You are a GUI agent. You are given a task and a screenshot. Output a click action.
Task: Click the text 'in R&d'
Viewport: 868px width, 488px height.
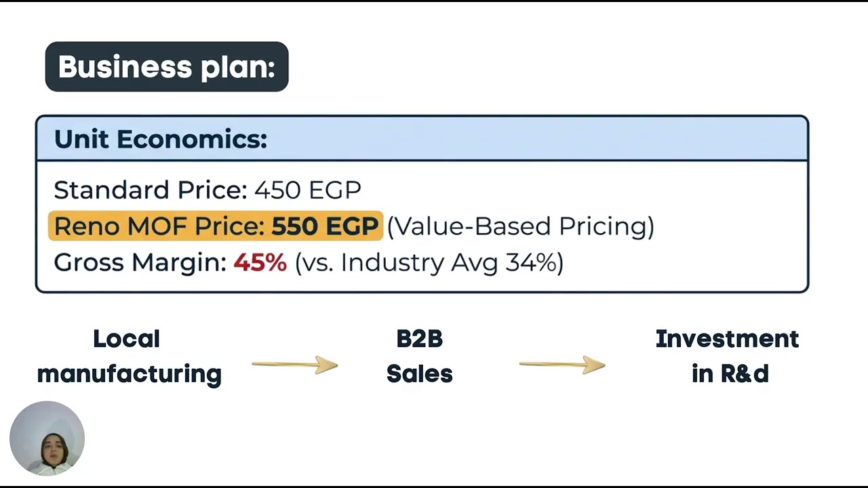[x=730, y=374]
